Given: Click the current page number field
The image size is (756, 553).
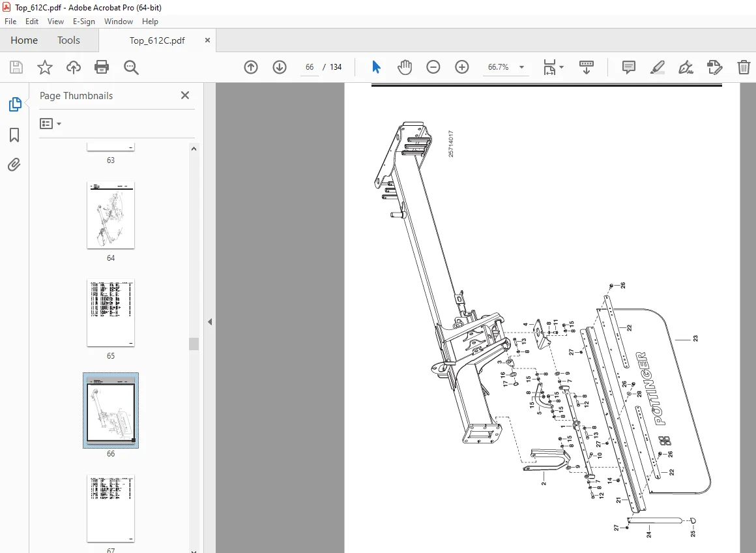Looking at the screenshot, I should tap(310, 67).
